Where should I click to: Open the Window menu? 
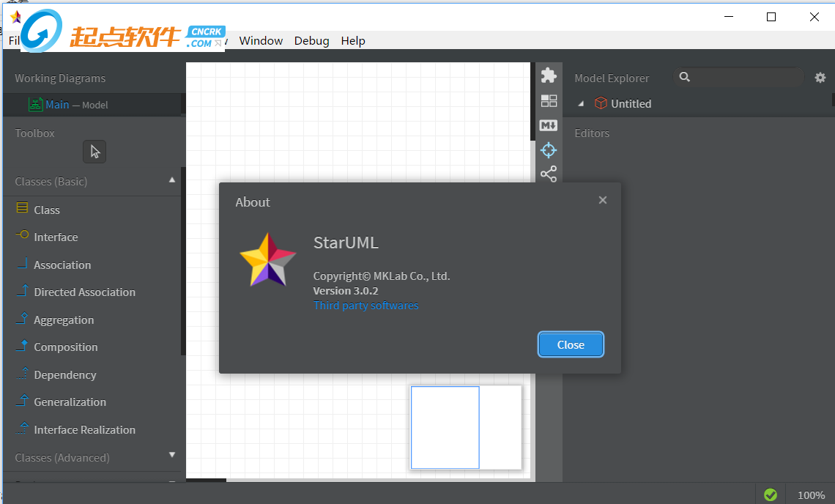coord(261,40)
